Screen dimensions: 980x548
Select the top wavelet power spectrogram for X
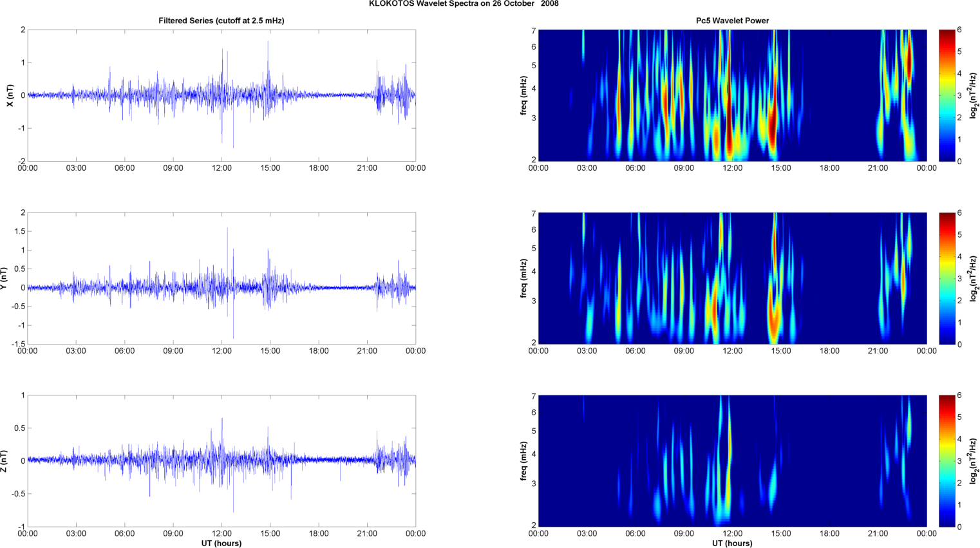tap(732, 95)
